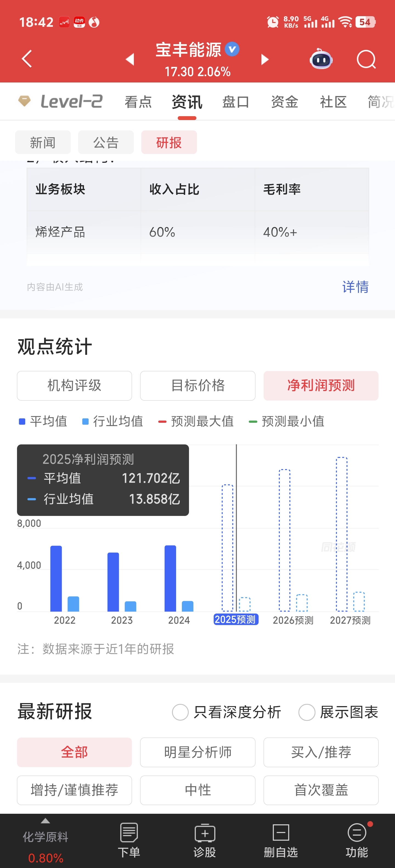Switch to the 资讯 tab

click(x=187, y=102)
